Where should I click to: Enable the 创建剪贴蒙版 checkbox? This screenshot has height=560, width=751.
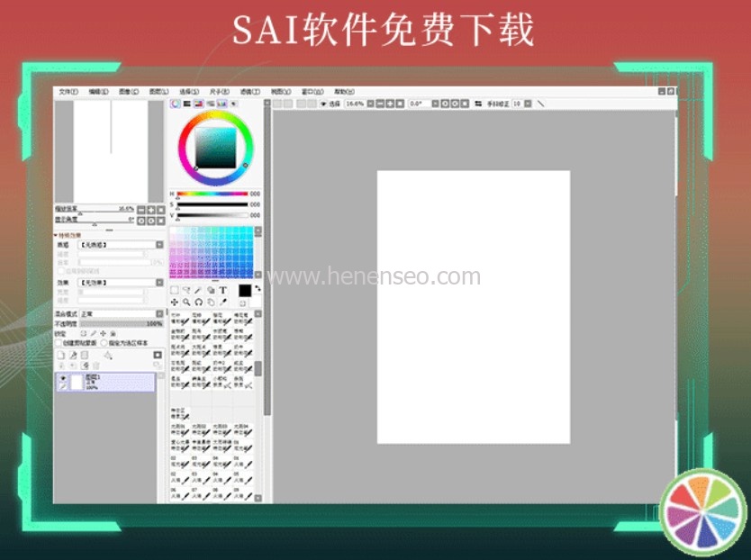point(59,343)
